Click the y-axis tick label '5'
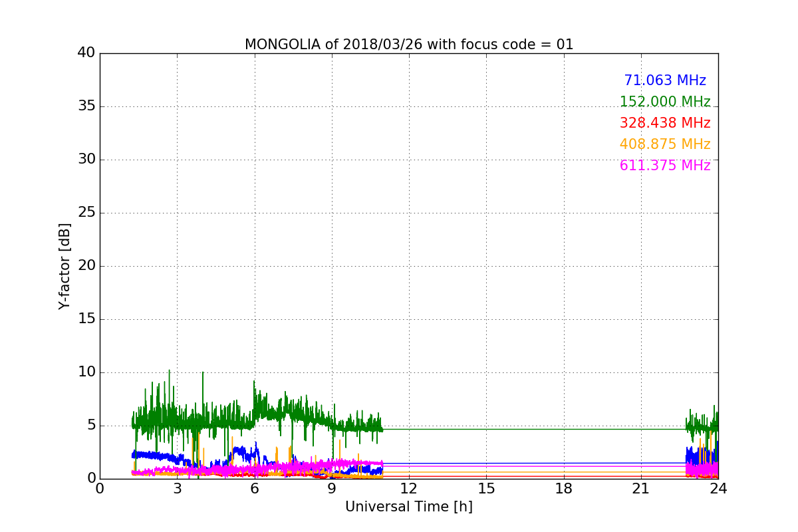This screenshot has width=798, height=532. 90,426
